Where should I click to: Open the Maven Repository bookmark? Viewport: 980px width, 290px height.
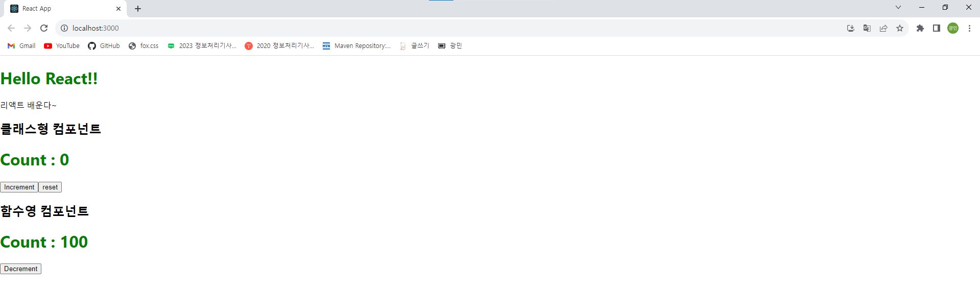(x=356, y=46)
